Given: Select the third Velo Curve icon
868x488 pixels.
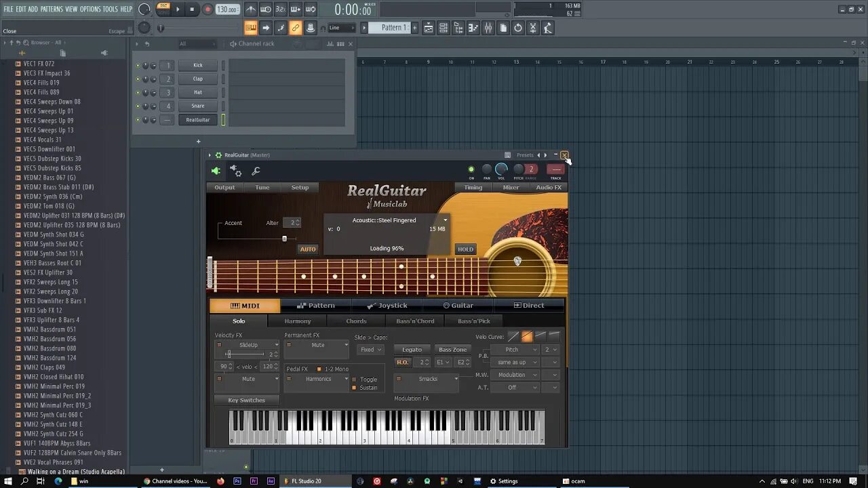Looking at the screenshot, I should 540,336.
